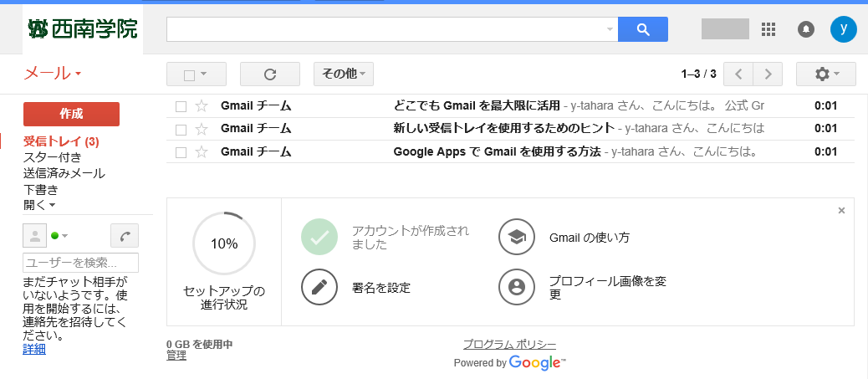Click inside the mail search field

[x=385, y=29]
